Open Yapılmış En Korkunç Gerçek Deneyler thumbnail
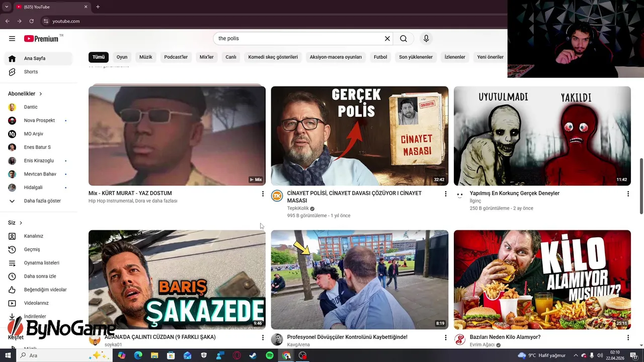 pos(542,136)
